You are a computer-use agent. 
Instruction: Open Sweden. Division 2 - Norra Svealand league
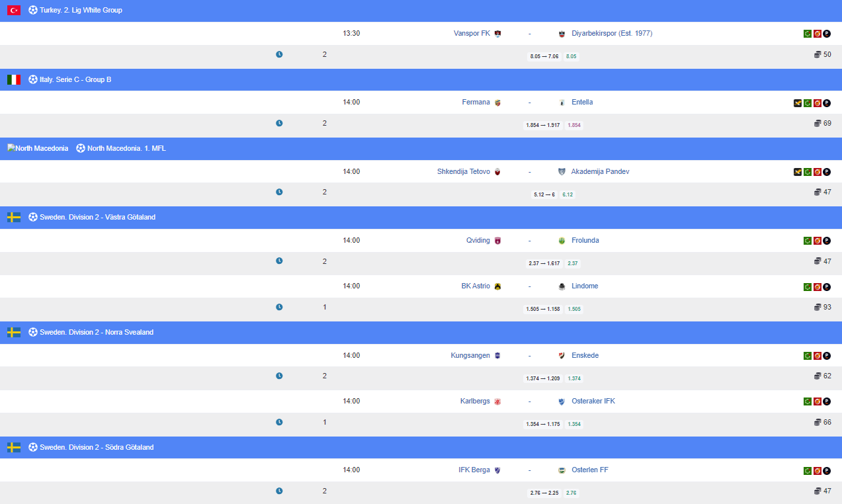coord(97,332)
